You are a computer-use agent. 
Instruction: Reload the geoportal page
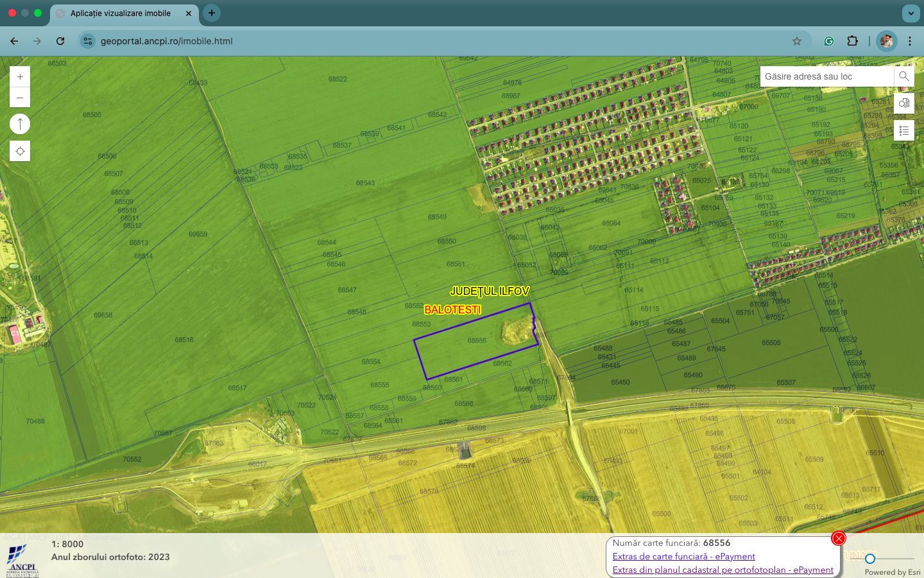[x=60, y=41]
